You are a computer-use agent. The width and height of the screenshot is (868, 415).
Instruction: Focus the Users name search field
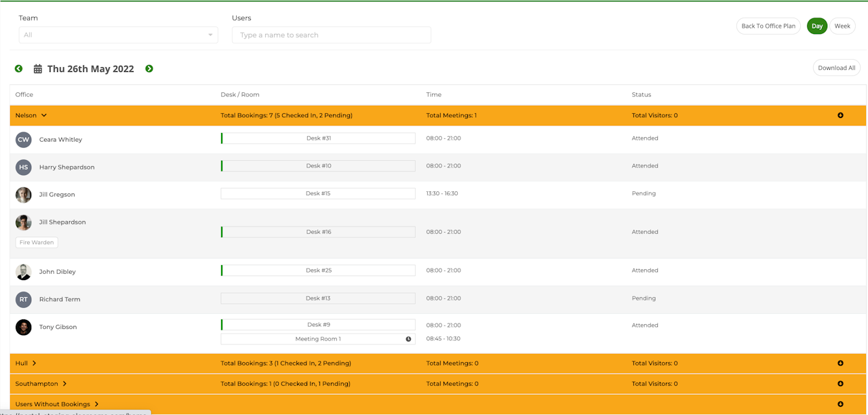(331, 35)
